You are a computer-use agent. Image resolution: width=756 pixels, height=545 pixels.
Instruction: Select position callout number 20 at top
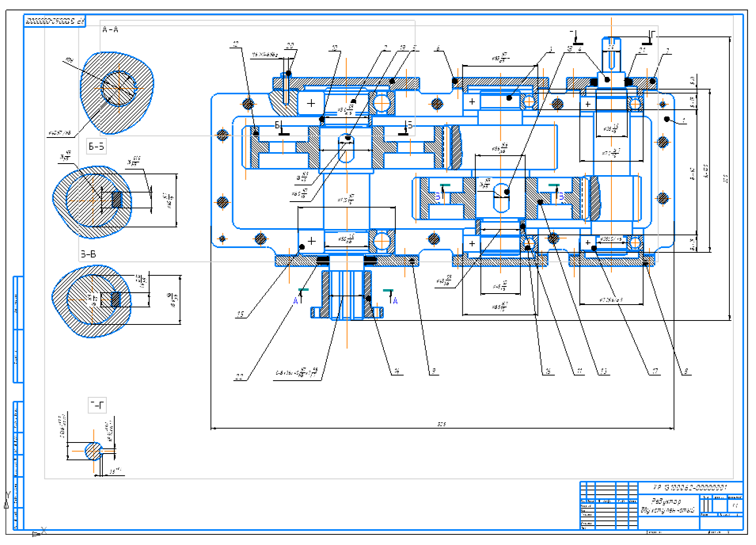point(290,46)
